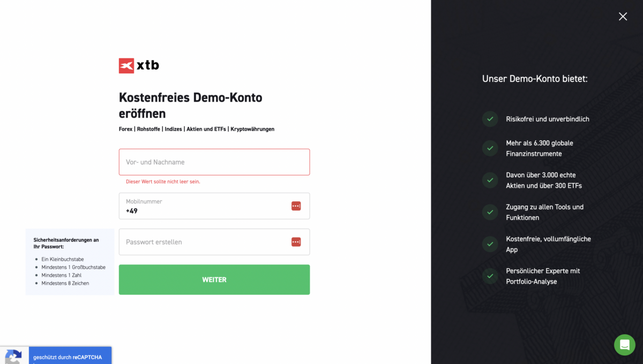Viewport: 643px width, 364px height.
Task: Click the checkmark beside Kostenfreie, vollumfängliche App
Action: point(490,244)
